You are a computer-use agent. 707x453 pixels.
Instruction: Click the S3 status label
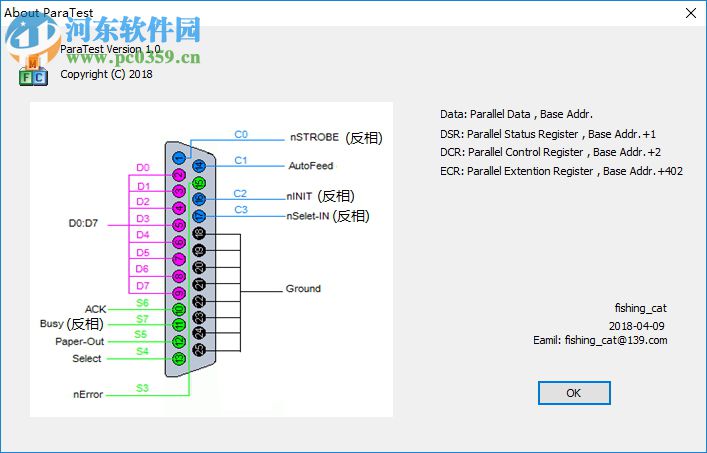(142, 388)
